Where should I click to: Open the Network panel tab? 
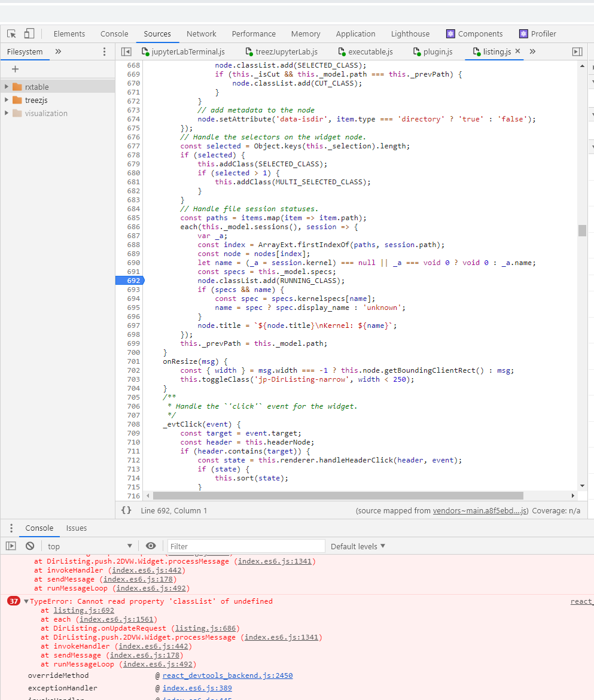(201, 34)
